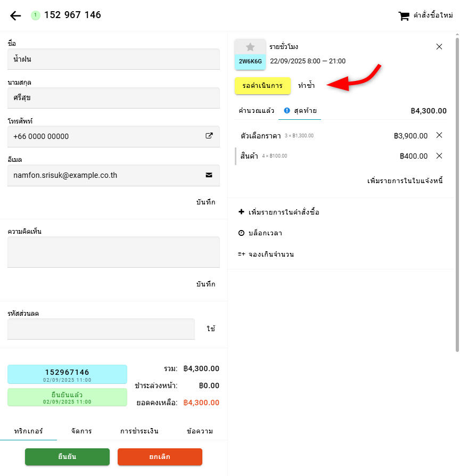Remove the hourly booking with X icon
This screenshot has width=460, height=476.
(x=439, y=47)
